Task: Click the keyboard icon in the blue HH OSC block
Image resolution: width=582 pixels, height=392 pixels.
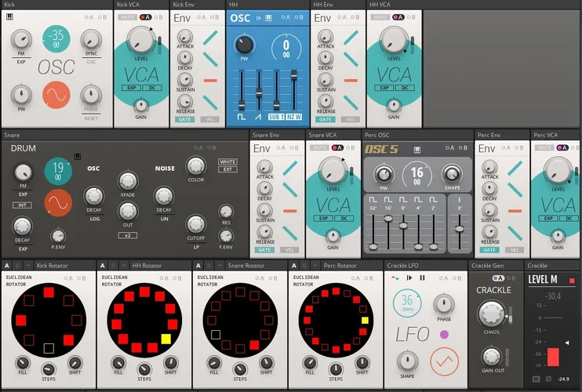Action: [x=268, y=18]
